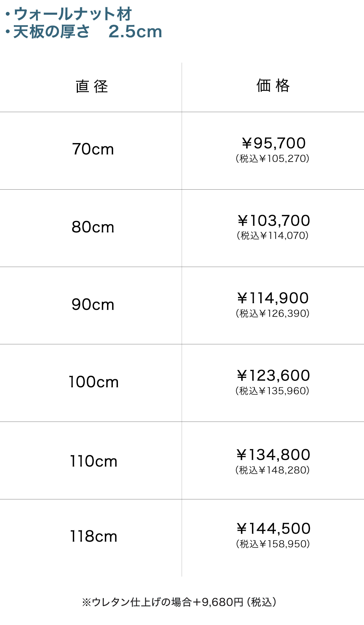Screen dimensions: 364x625
Task: Select the 110cm diameter cell
Action: click(x=94, y=462)
